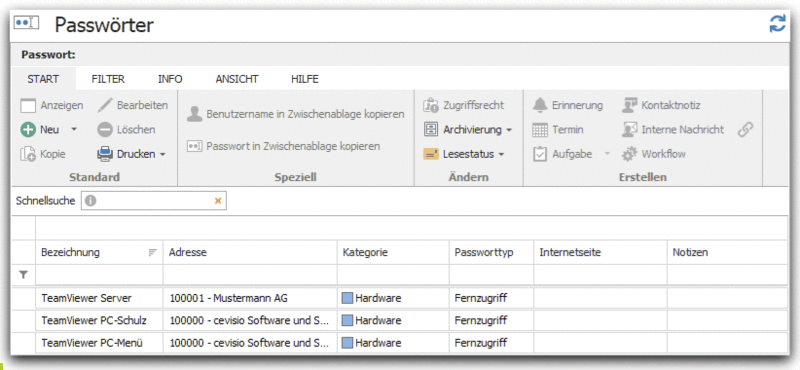Copy Benutzername in Zwischenablage
Image resolution: width=800 pixels, height=370 pixels.
coord(296,114)
